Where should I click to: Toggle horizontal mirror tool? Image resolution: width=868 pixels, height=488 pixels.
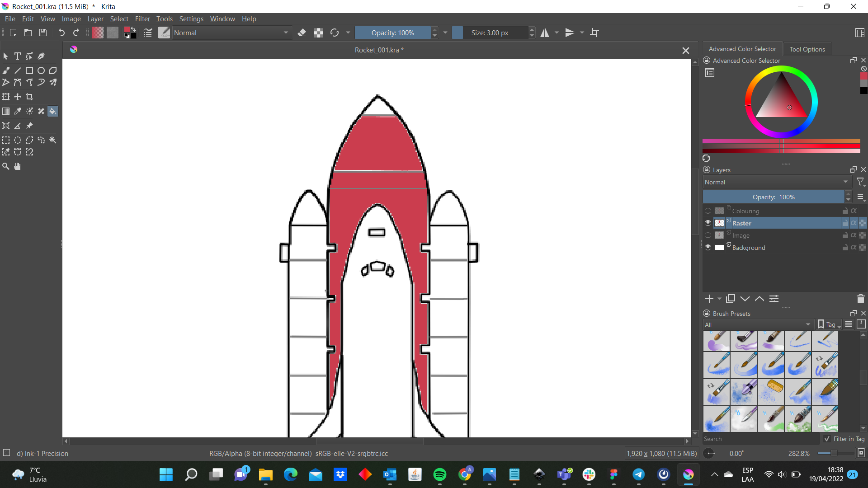click(x=545, y=33)
